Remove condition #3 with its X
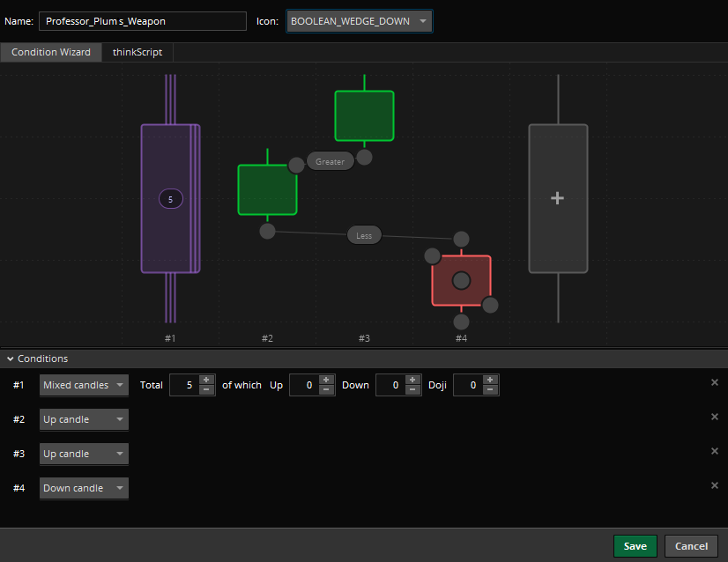Screen dimensions: 728x562 point(715,451)
